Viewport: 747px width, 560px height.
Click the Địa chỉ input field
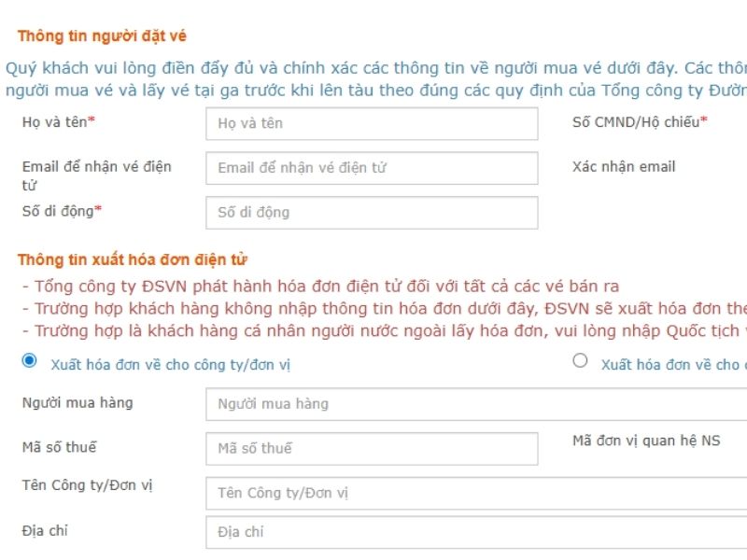(x=476, y=532)
